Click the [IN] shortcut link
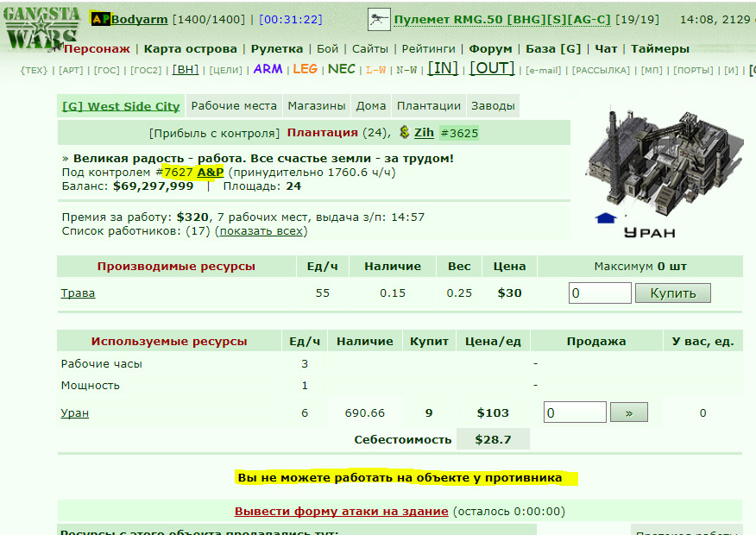This screenshot has width=756, height=535. [x=443, y=68]
